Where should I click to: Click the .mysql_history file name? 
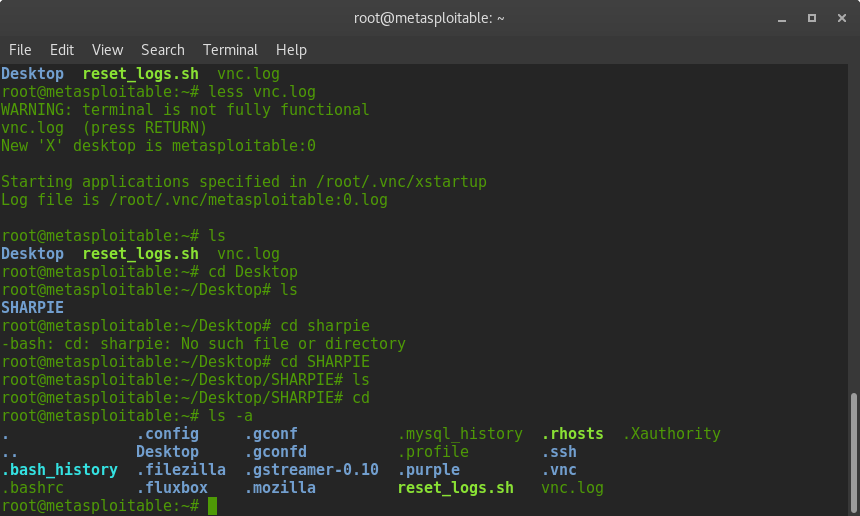pyautogui.click(x=460, y=434)
